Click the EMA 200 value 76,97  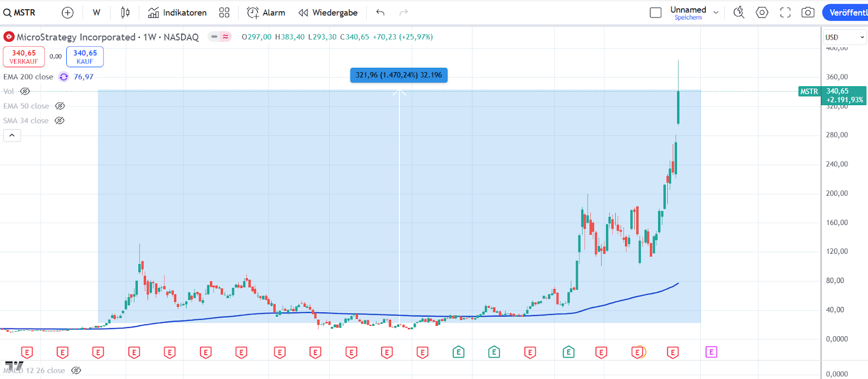(x=84, y=77)
